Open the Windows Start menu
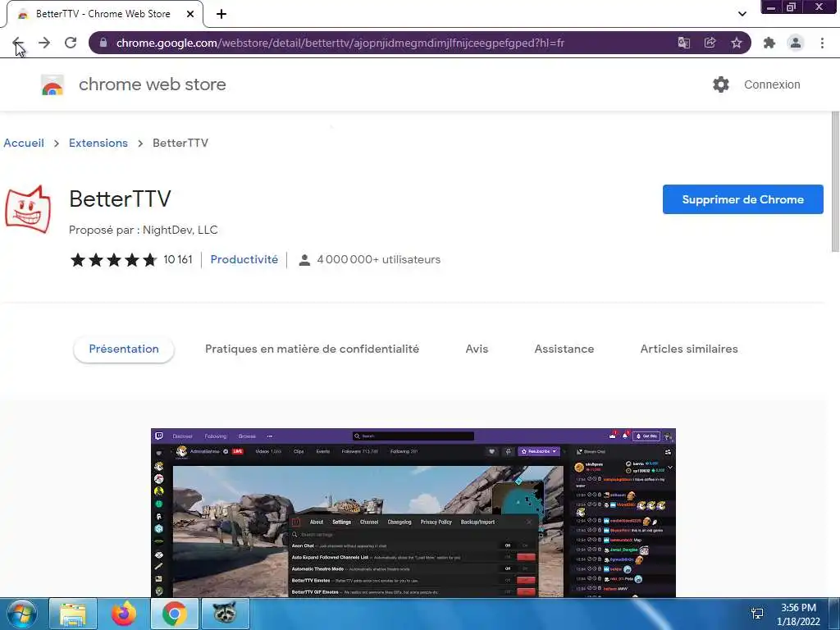The width and height of the screenshot is (840, 630). (21, 614)
